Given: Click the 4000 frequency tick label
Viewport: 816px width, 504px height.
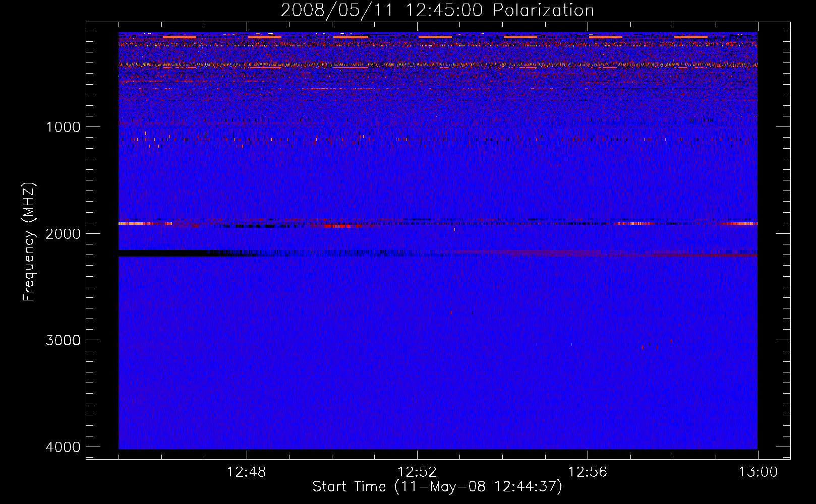Looking at the screenshot, I should click(x=63, y=447).
